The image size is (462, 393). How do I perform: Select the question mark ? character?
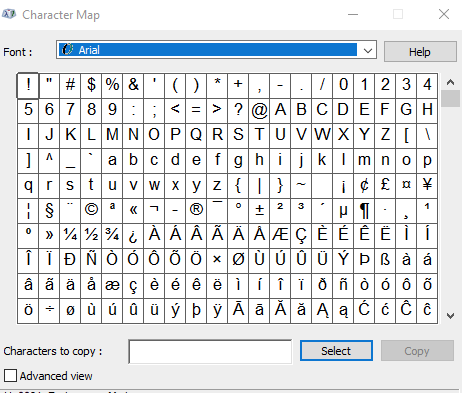[238, 111]
